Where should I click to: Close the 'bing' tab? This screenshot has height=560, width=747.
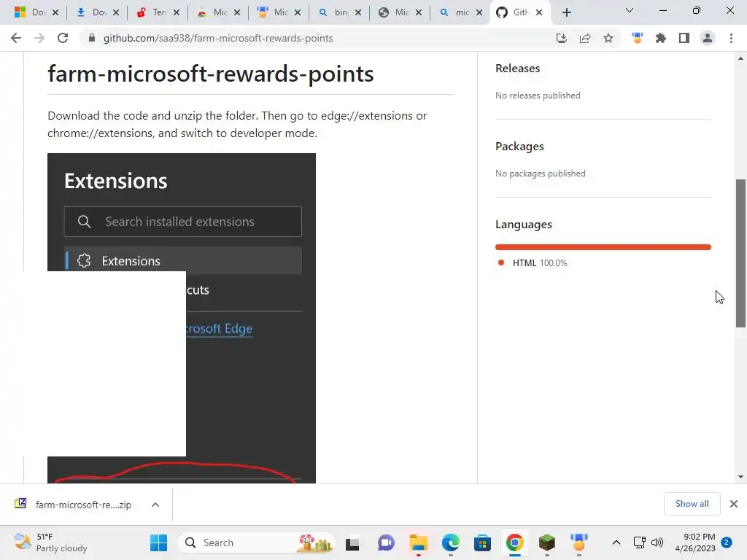click(x=358, y=12)
